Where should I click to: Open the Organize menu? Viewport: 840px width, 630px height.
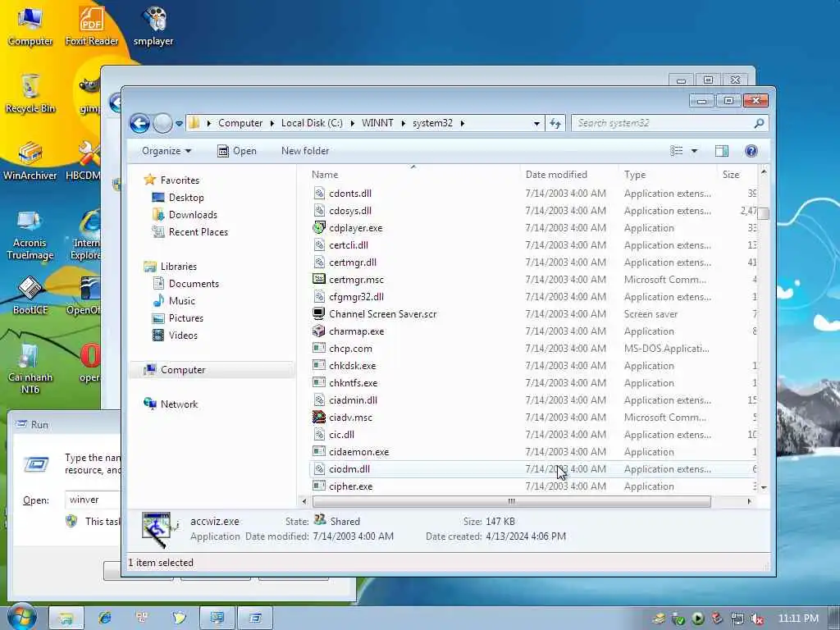(166, 151)
